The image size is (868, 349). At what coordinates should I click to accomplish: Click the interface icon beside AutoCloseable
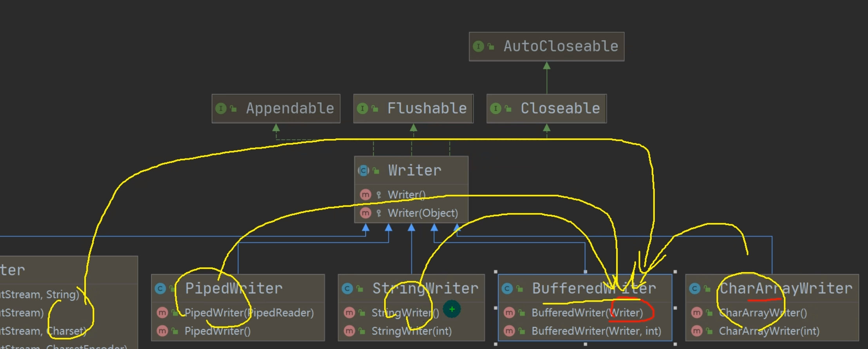pyautogui.click(x=478, y=47)
